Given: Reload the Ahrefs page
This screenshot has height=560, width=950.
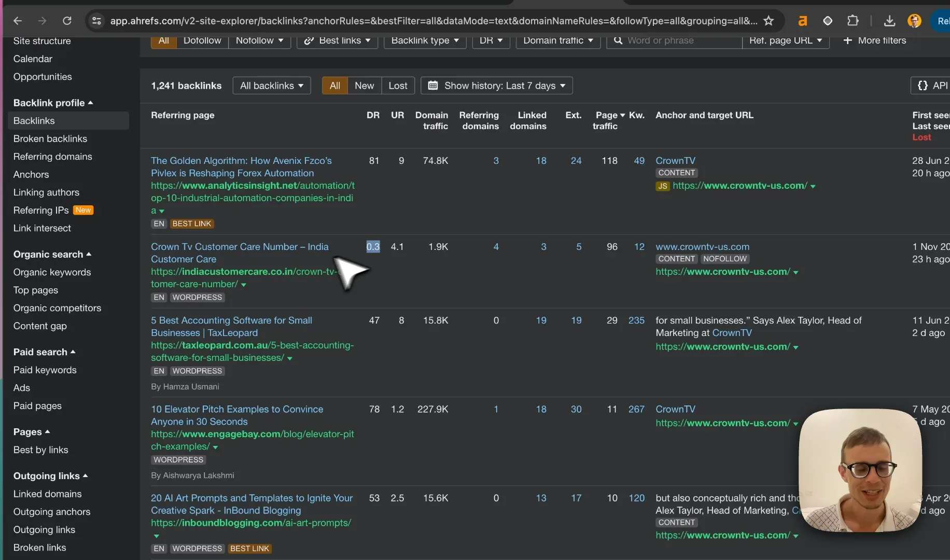Looking at the screenshot, I should click(x=67, y=21).
